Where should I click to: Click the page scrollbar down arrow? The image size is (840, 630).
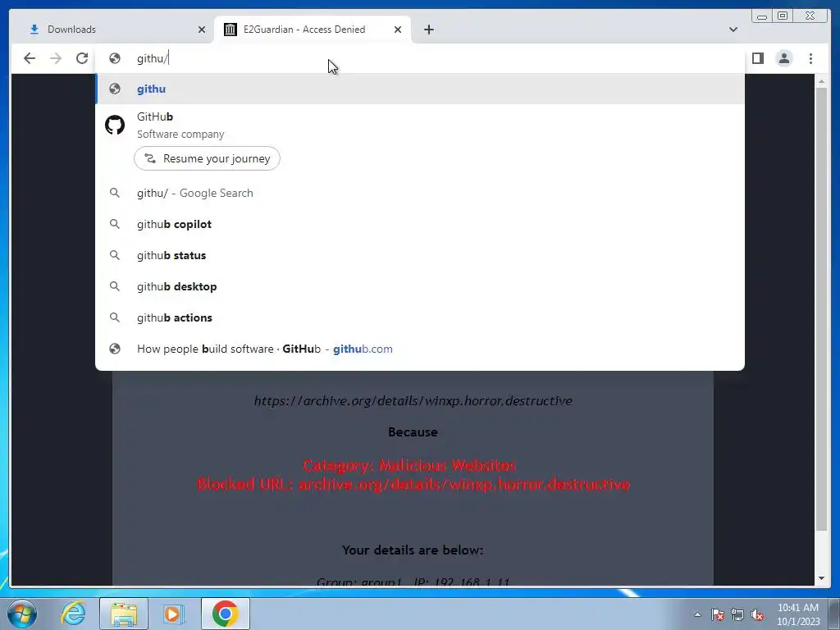pos(821,578)
